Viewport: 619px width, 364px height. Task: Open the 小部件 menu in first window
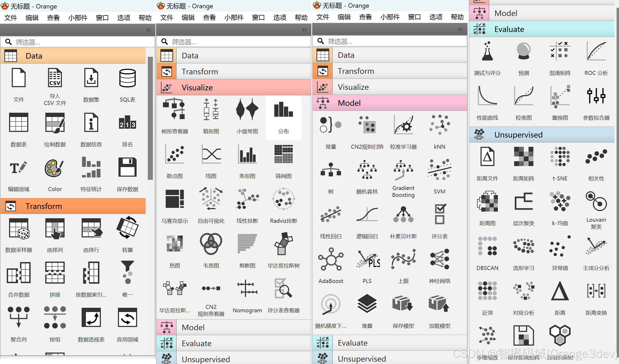[78, 18]
